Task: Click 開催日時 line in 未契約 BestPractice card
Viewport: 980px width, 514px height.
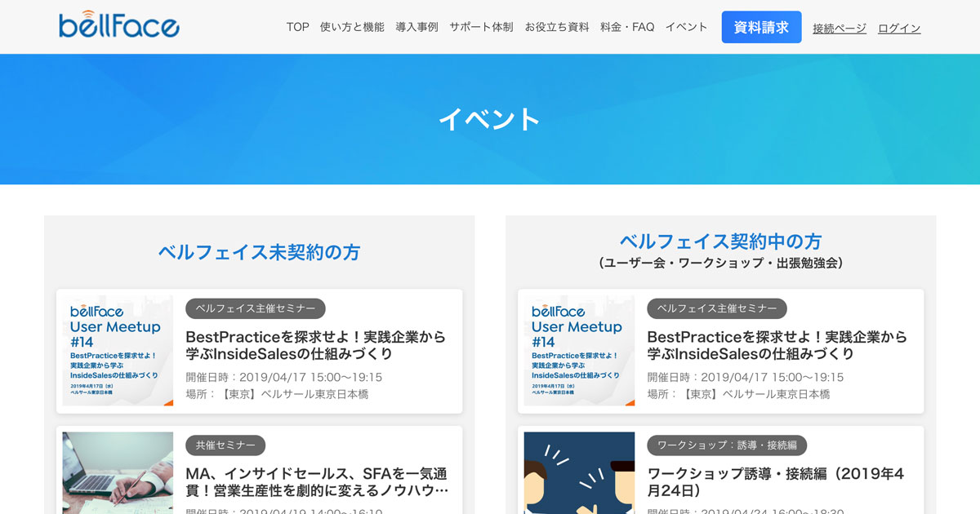Action: point(284,377)
